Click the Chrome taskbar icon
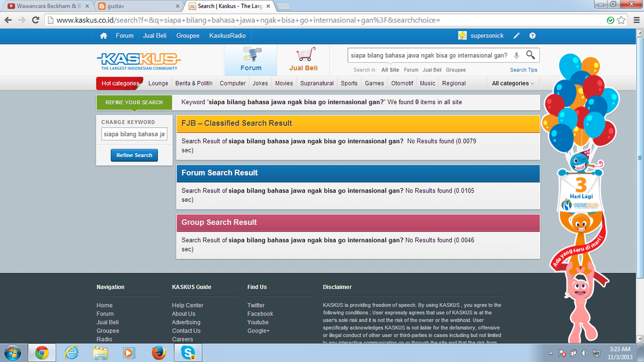This screenshot has height=362, width=644. 42,353
